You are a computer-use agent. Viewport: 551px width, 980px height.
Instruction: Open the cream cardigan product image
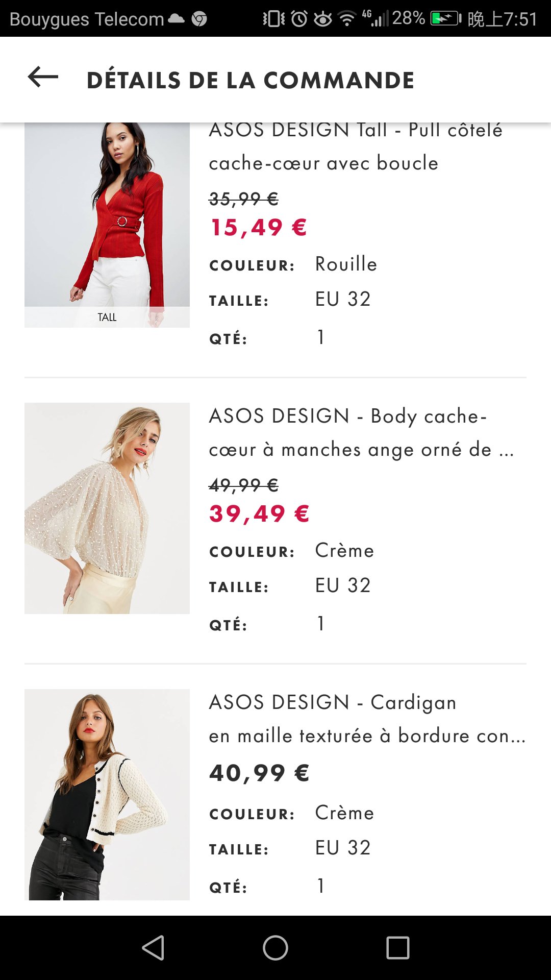click(x=107, y=795)
